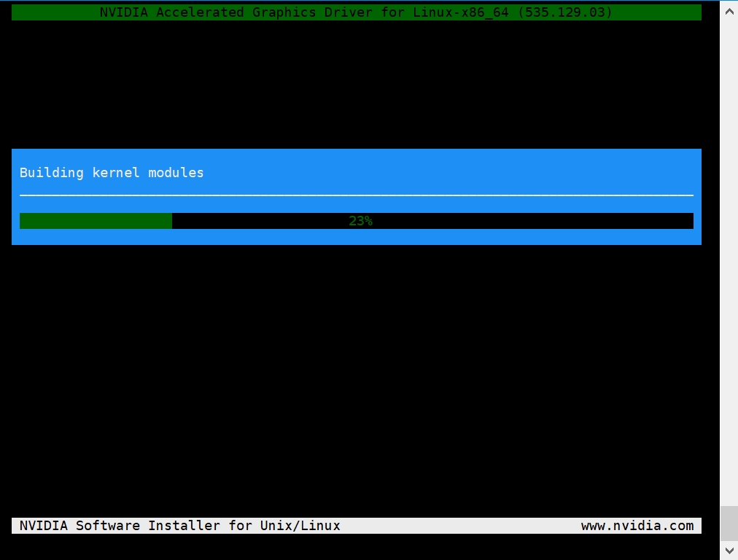This screenshot has height=560, width=738.
Task: Select the Building kernel modules dialog
Action: click(x=356, y=197)
